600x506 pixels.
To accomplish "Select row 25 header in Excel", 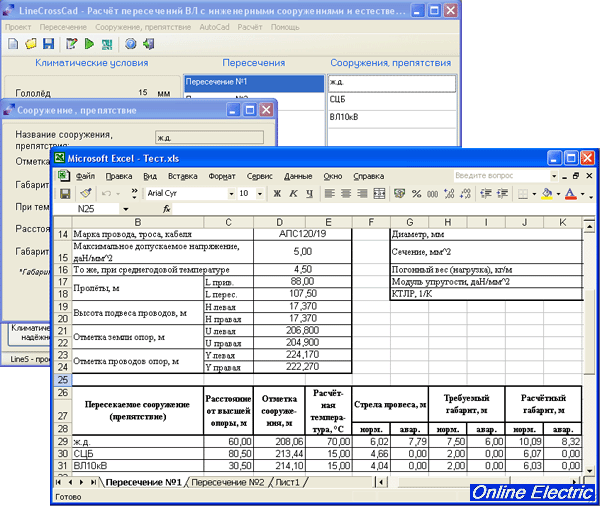I will pos(63,380).
